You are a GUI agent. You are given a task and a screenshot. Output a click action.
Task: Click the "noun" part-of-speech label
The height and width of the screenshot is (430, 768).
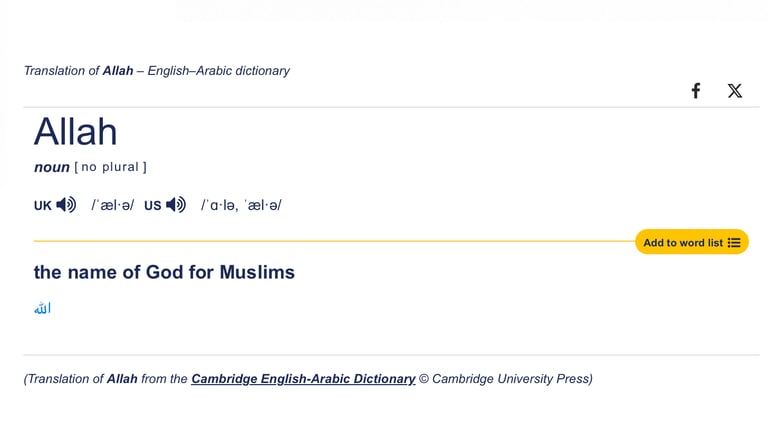[x=52, y=167]
